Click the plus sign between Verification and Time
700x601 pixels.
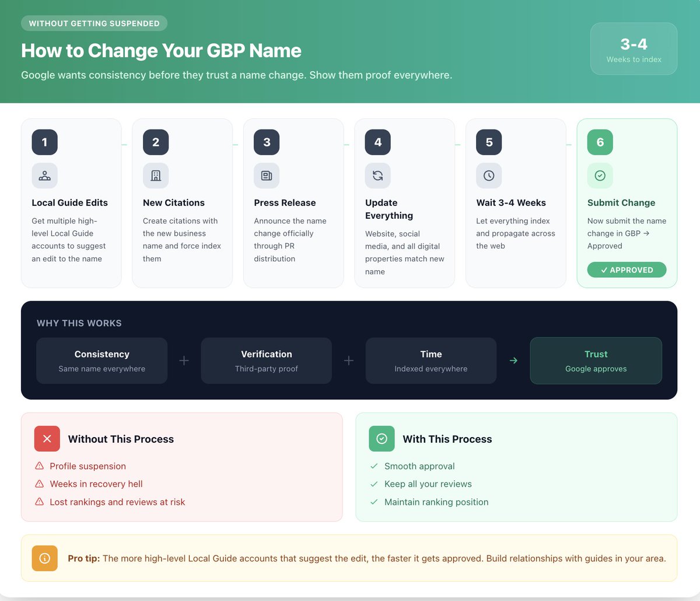pyautogui.click(x=349, y=361)
